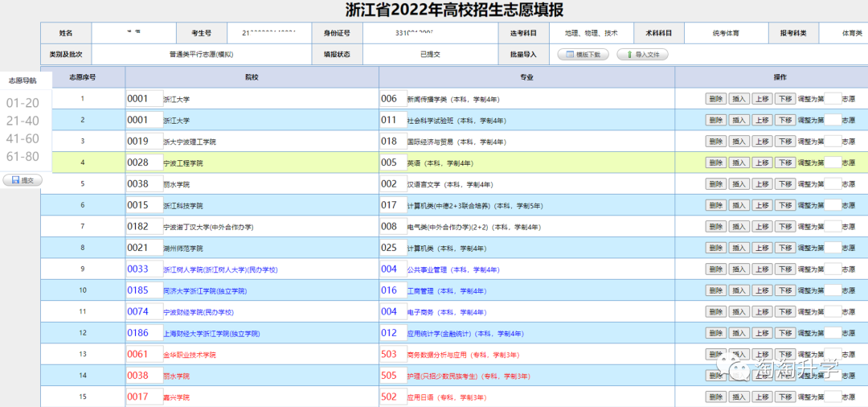Move row 7 宁波诺丁汉大学 up with 上移
The image size is (868, 407).
(x=762, y=227)
